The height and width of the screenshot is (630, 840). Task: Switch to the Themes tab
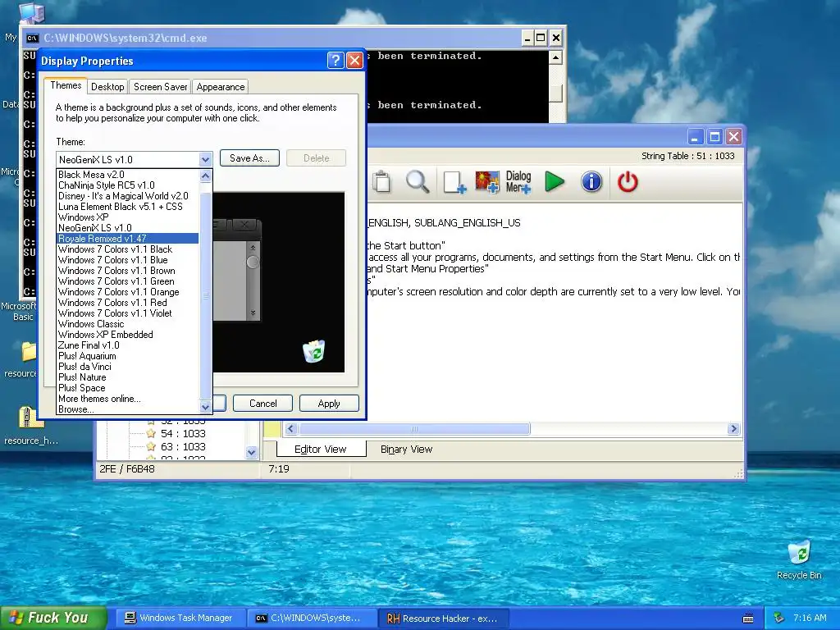(x=66, y=85)
